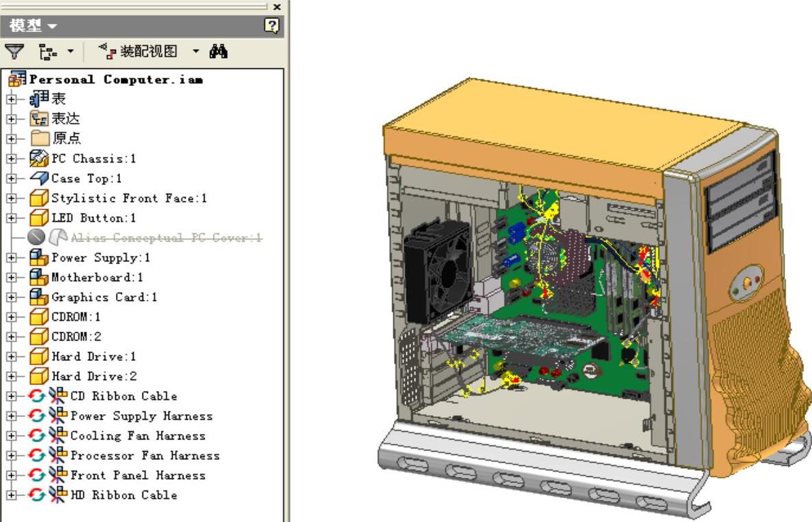Click the Case Top:1 sheet metal icon
The width and height of the screenshot is (812, 522).
pos(39,178)
